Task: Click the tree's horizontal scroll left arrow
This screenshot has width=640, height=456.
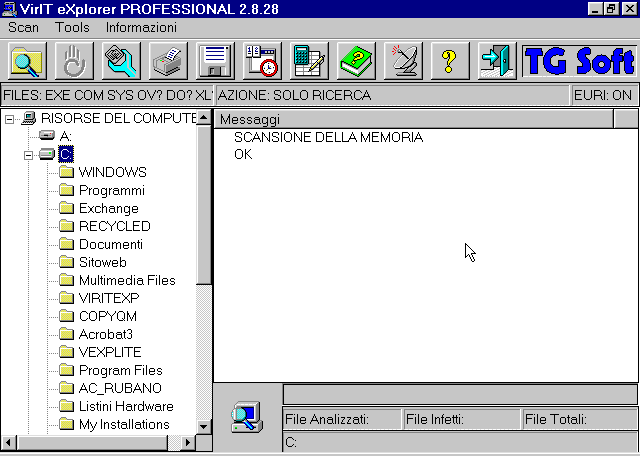Action: pyautogui.click(x=9, y=443)
